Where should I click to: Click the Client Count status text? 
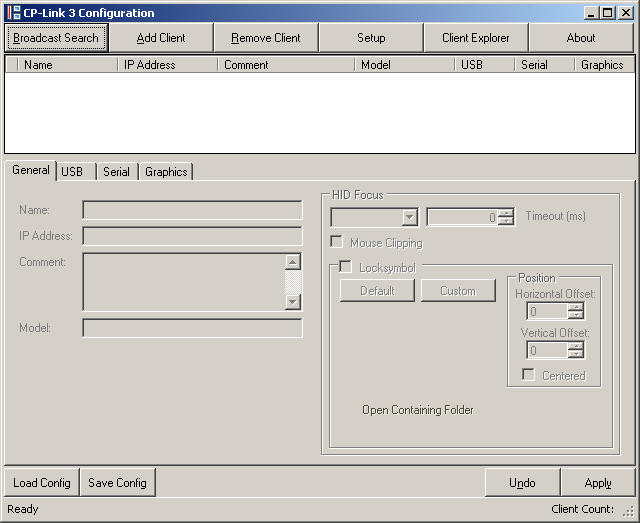(582, 509)
